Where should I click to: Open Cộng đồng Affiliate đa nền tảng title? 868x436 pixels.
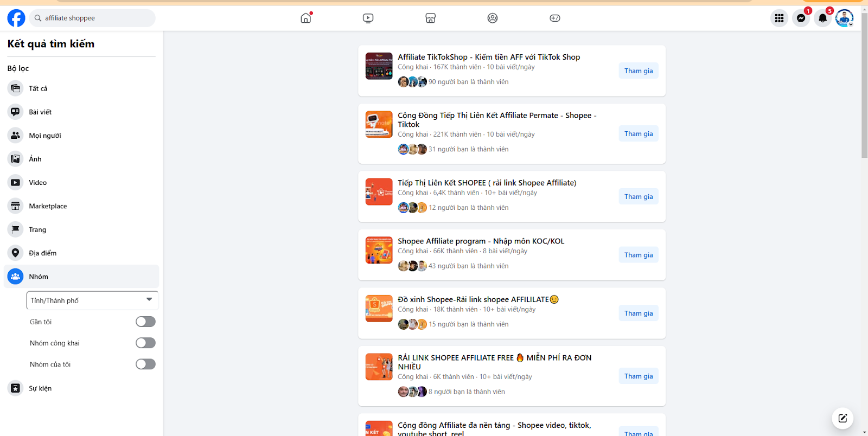pos(494,429)
